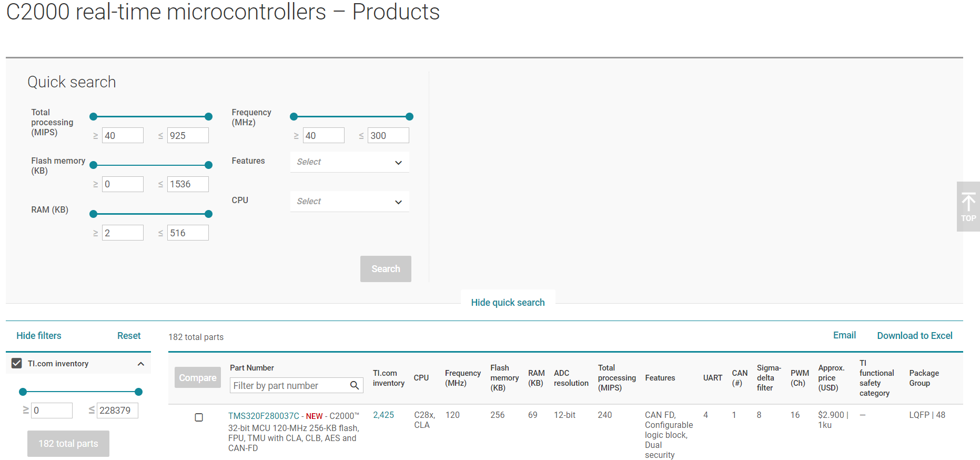Select the TMS320F280037C row checkbox
The image size is (980, 460).
[199, 417]
